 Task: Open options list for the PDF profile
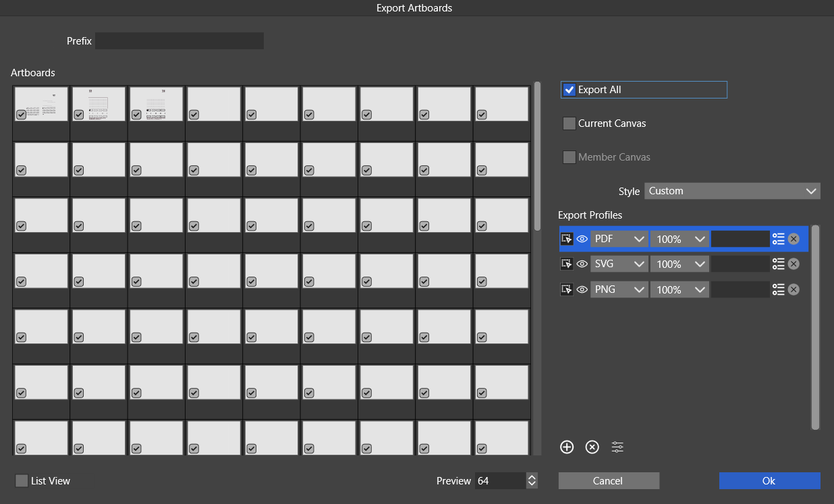point(779,239)
